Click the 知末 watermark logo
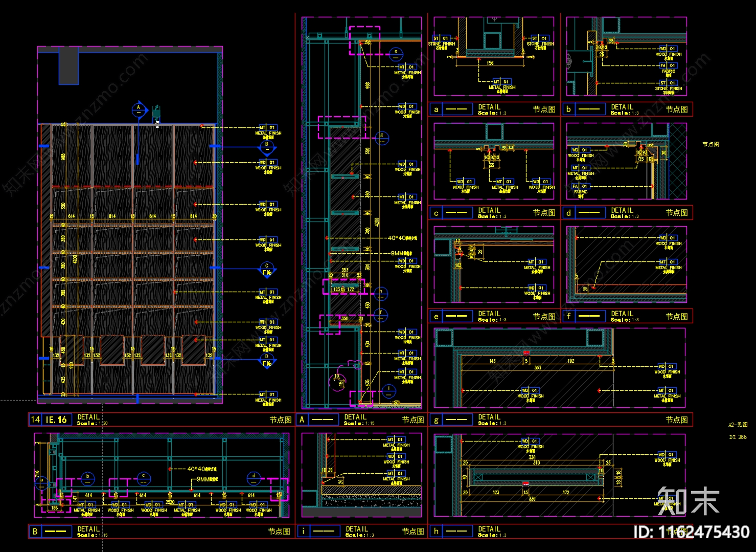 point(688,501)
